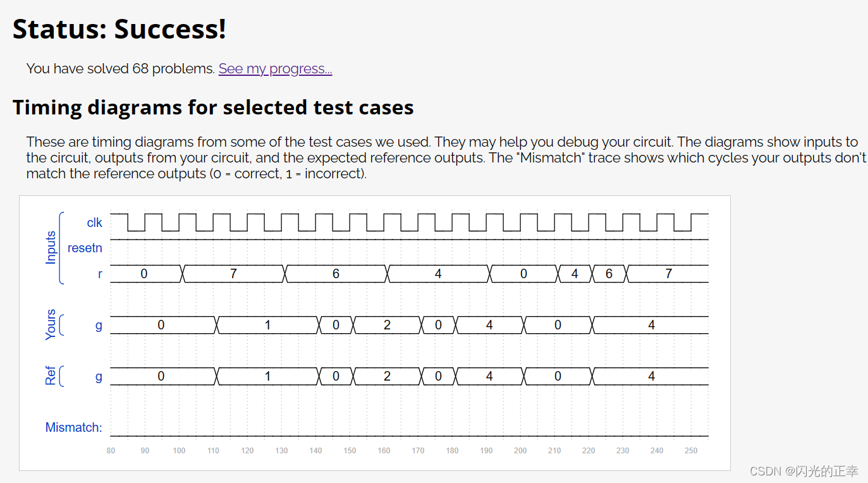The image size is (868, 483).
Task: Click the CSDN watermark text
Action: point(804,471)
